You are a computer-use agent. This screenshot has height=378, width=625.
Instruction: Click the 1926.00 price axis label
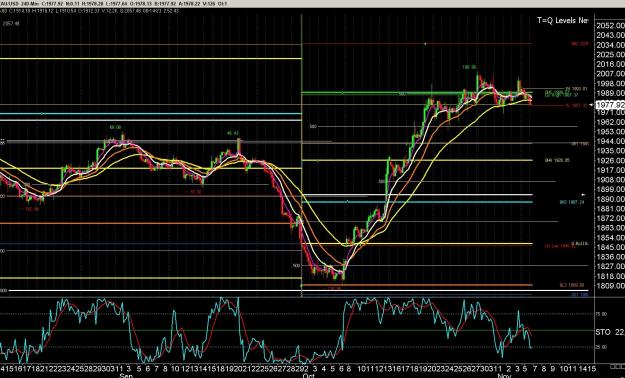pos(611,161)
